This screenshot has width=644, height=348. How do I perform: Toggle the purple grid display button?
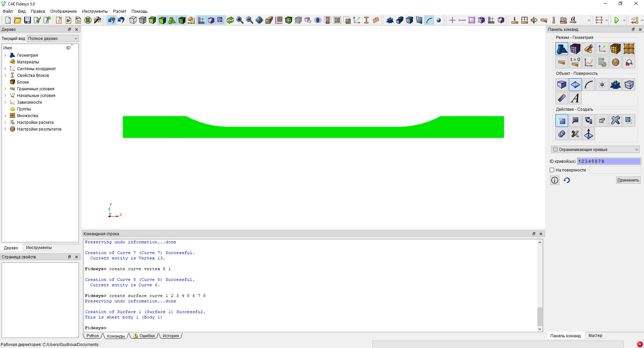coord(201,20)
